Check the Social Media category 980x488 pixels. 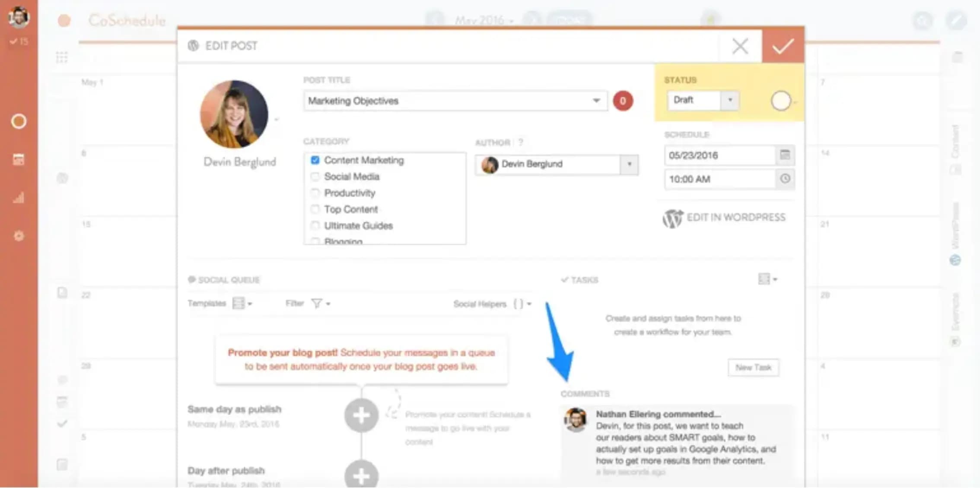coord(315,176)
